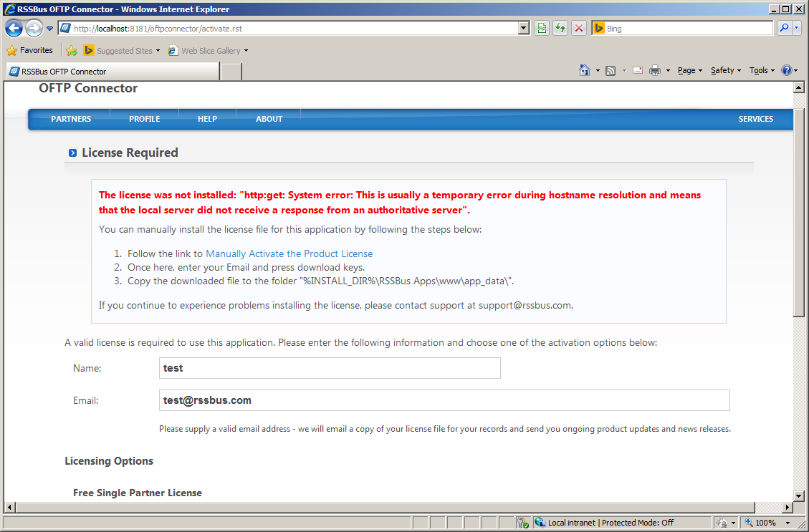This screenshot has height=532, width=809.
Task: Open the Page menu dropdown
Action: [x=690, y=71]
